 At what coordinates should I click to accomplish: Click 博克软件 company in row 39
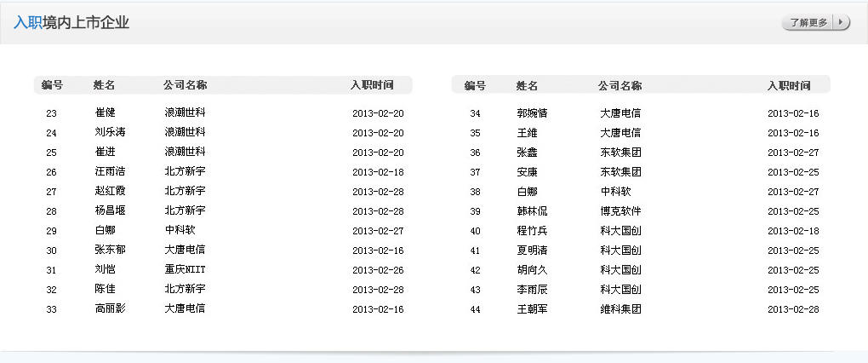coord(620,211)
